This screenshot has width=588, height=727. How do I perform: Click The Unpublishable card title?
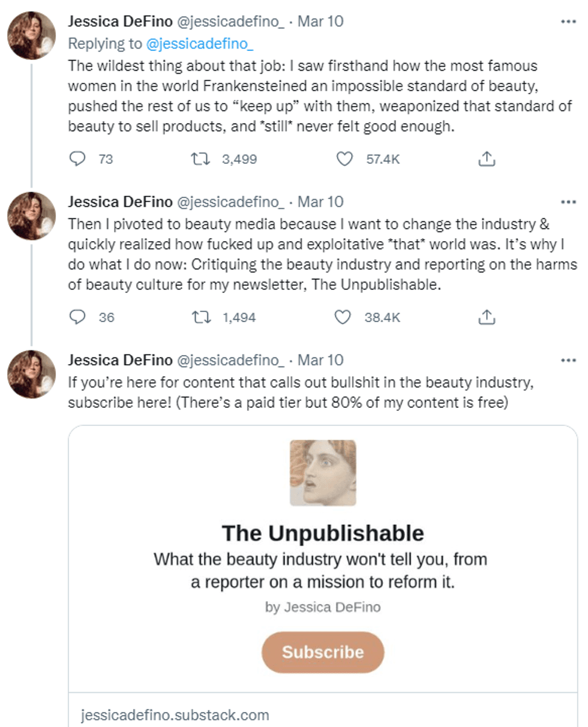pos(323,533)
